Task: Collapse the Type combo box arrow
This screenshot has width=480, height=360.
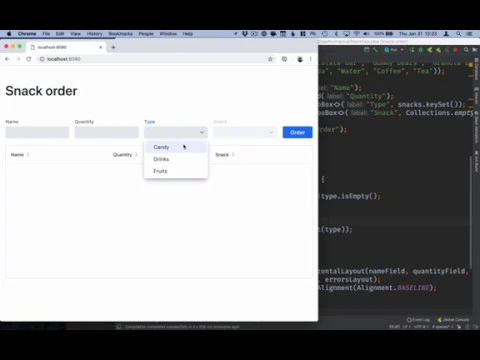Action: (202, 132)
